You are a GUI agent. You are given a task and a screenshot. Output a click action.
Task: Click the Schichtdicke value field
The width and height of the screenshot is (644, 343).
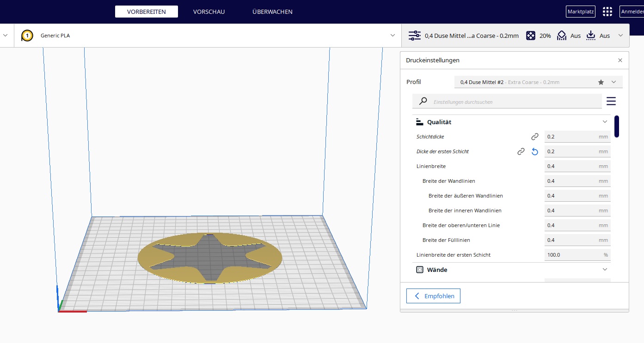577,137
